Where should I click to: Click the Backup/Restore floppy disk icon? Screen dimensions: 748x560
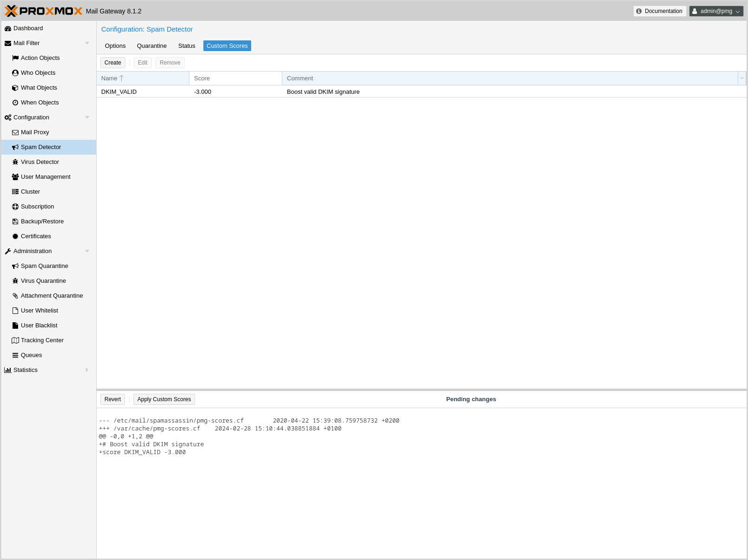15,221
